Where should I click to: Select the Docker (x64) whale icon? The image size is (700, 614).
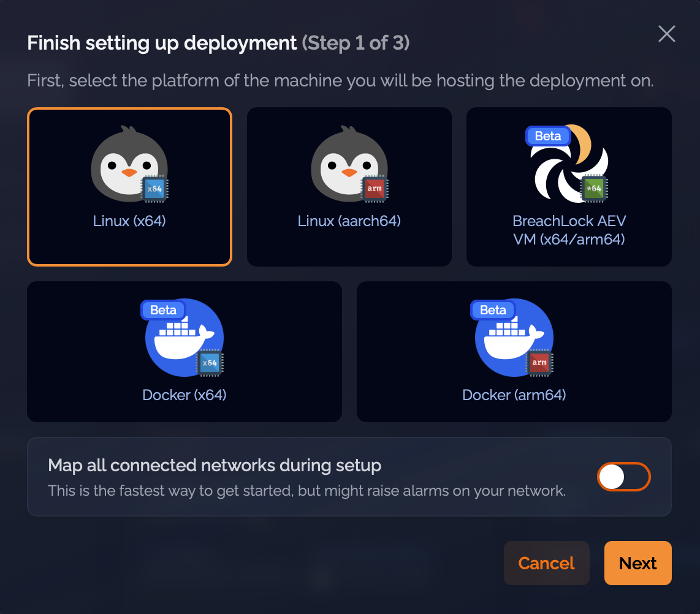tap(185, 338)
